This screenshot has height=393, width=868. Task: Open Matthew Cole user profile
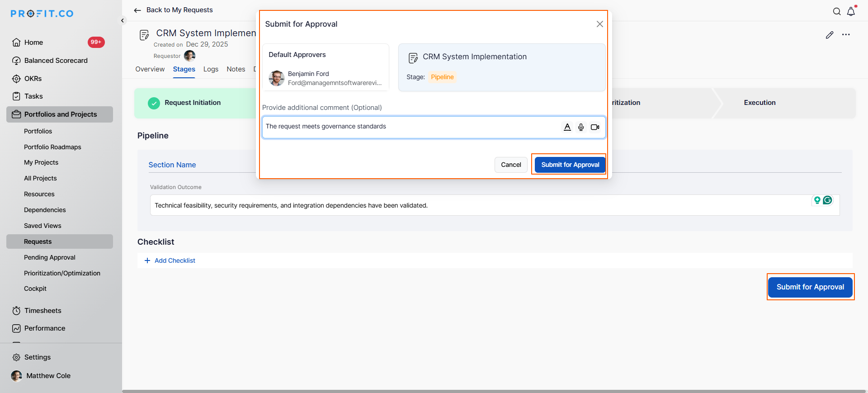click(48, 376)
